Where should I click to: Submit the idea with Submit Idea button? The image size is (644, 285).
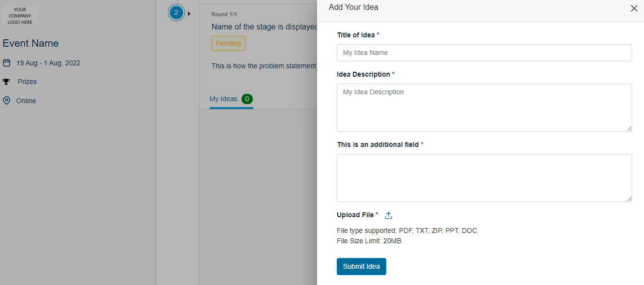coord(361,266)
